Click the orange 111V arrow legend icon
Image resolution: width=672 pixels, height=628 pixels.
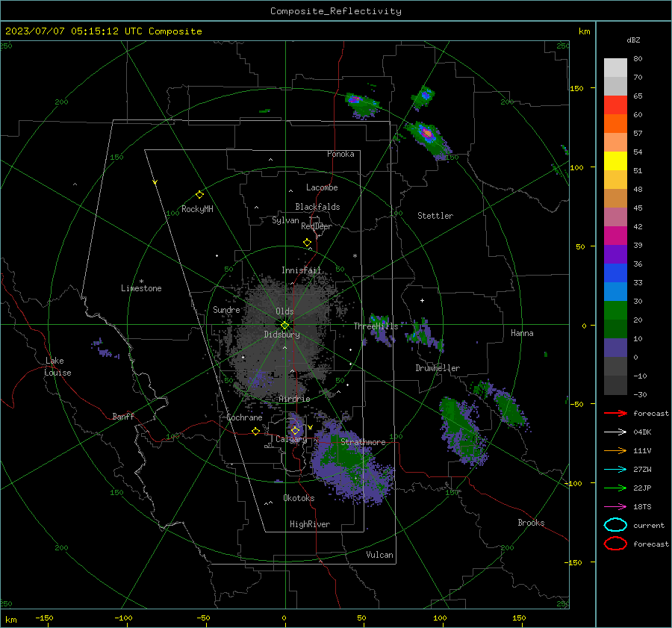tap(615, 450)
